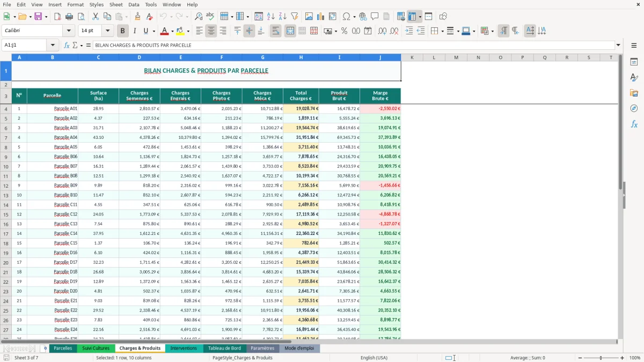Insert Image toolbar icon
This screenshot has height=362, width=644.
point(309,17)
